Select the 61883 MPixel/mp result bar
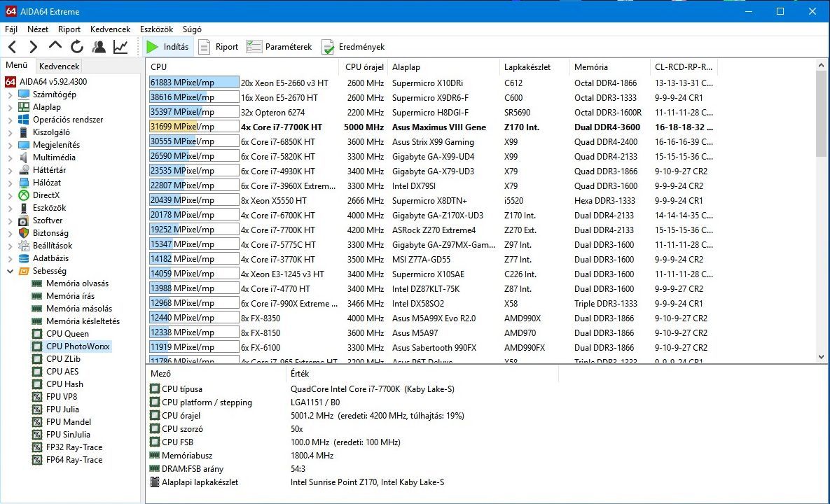Screen dimensions: 830x504 (194, 83)
